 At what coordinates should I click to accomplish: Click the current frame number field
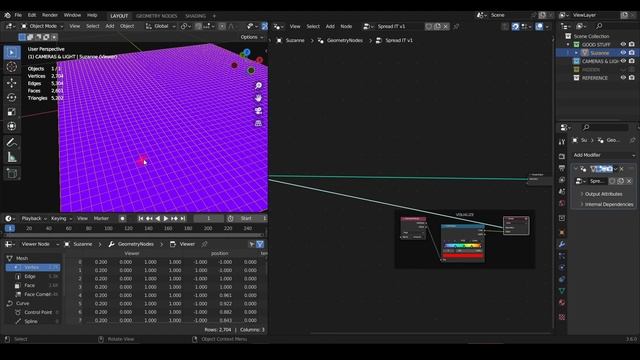click(x=209, y=219)
